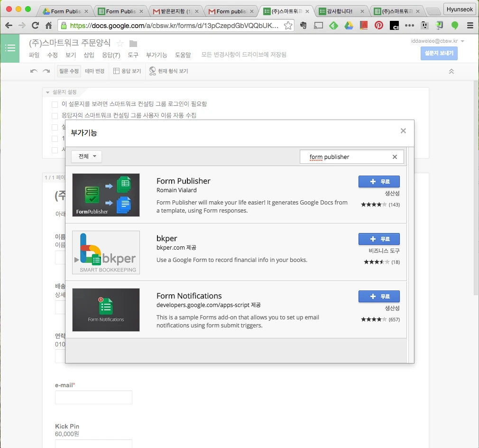Open the 응답(7) menu

pyautogui.click(x=111, y=55)
